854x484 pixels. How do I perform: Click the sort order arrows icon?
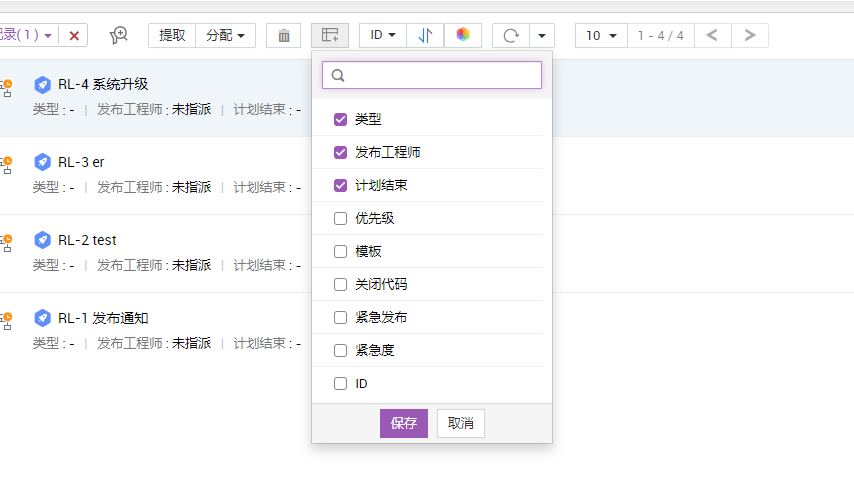[x=425, y=36]
